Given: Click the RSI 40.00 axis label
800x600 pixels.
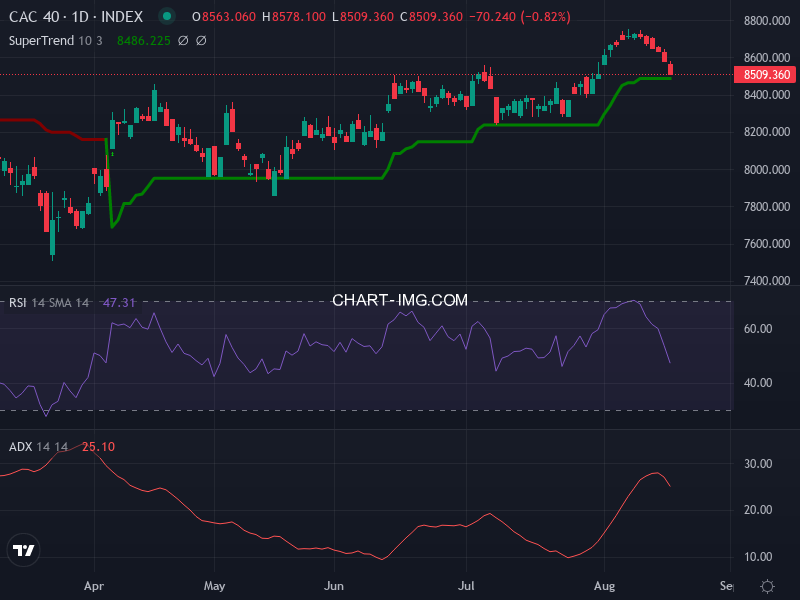Looking at the screenshot, I should [758, 383].
